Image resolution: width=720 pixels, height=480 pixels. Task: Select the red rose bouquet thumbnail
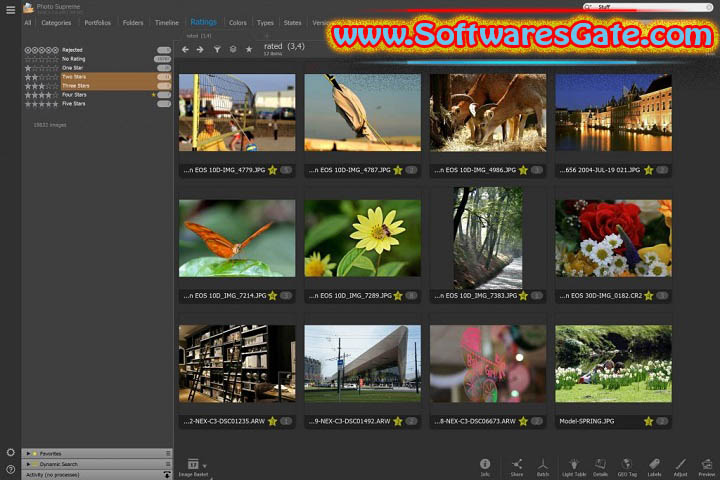(x=613, y=238)
